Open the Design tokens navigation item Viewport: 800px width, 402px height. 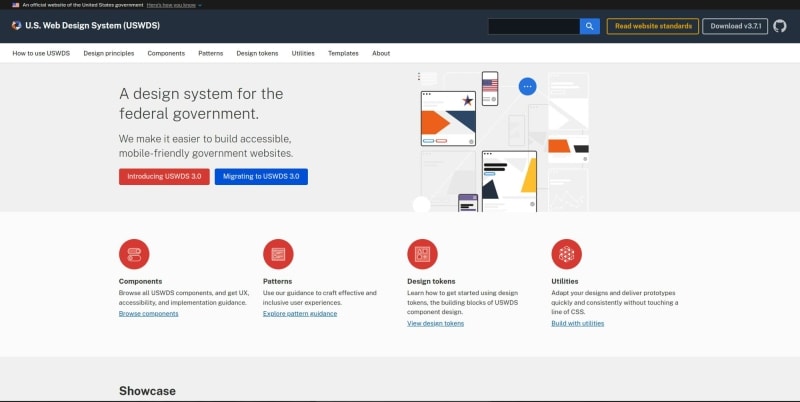pos(257,53)
